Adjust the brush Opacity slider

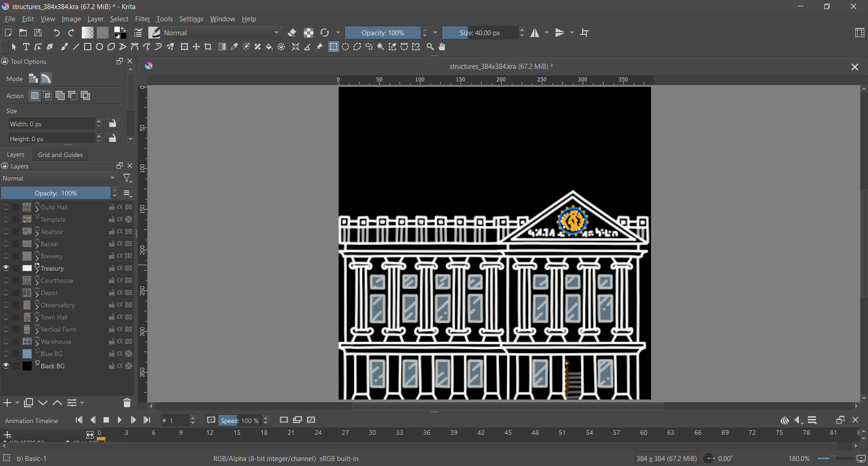click(382, 33)
